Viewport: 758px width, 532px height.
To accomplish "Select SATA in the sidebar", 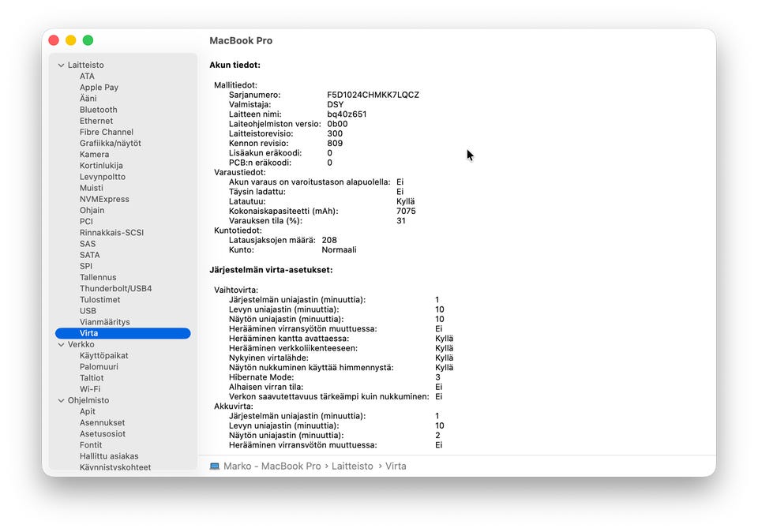I will coord(89,255).
